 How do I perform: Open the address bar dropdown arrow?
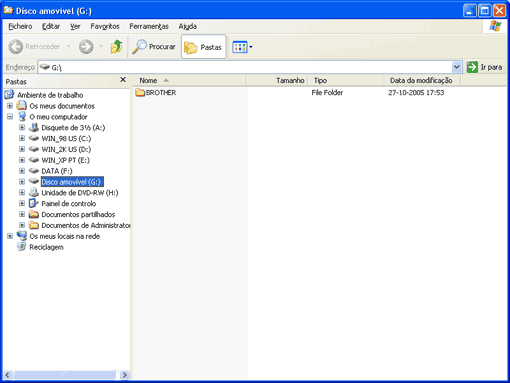click(x=457, y=67)
